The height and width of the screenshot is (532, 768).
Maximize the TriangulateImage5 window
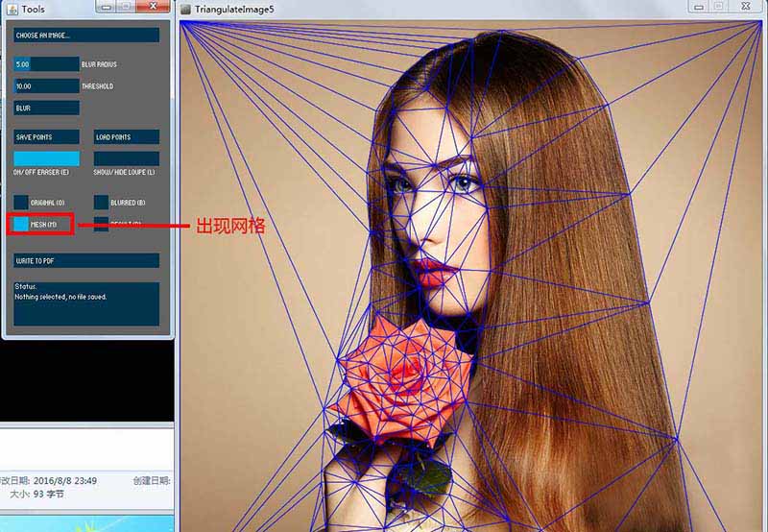pos(718,7)
